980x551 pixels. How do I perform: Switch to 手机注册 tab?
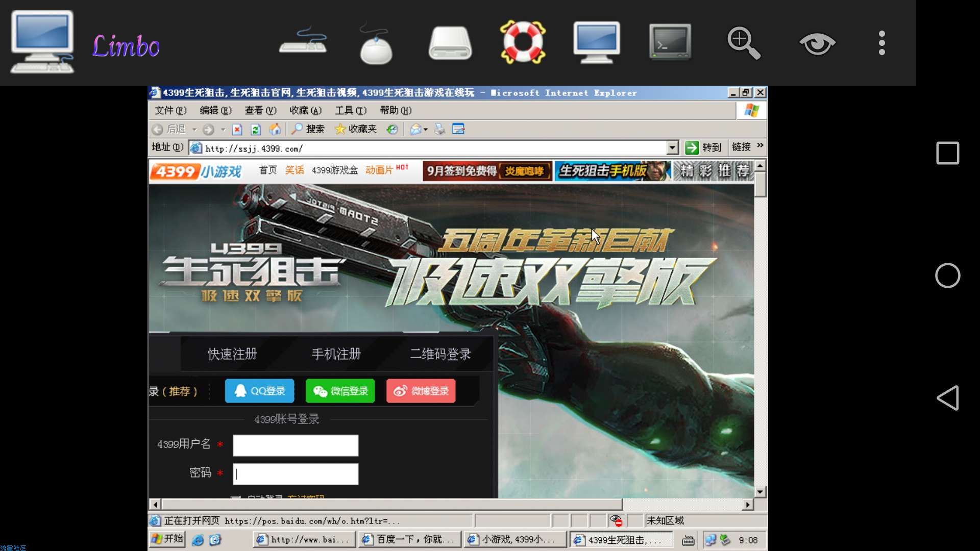(336, 354)
